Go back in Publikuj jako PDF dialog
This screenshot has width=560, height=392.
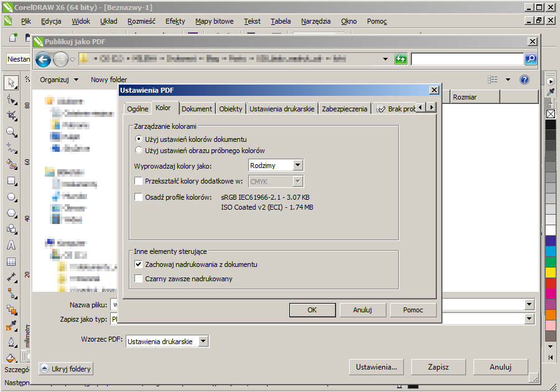(x=43, y=59)
